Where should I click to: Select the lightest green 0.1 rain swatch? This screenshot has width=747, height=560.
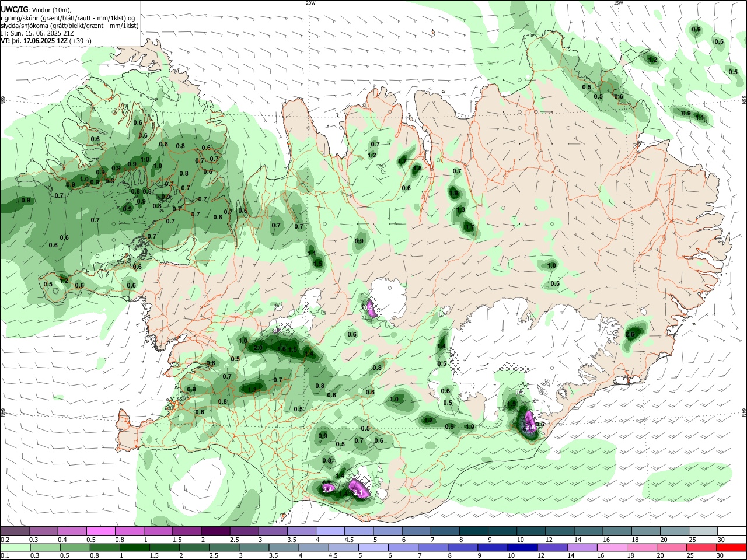[x=15, y=547]
